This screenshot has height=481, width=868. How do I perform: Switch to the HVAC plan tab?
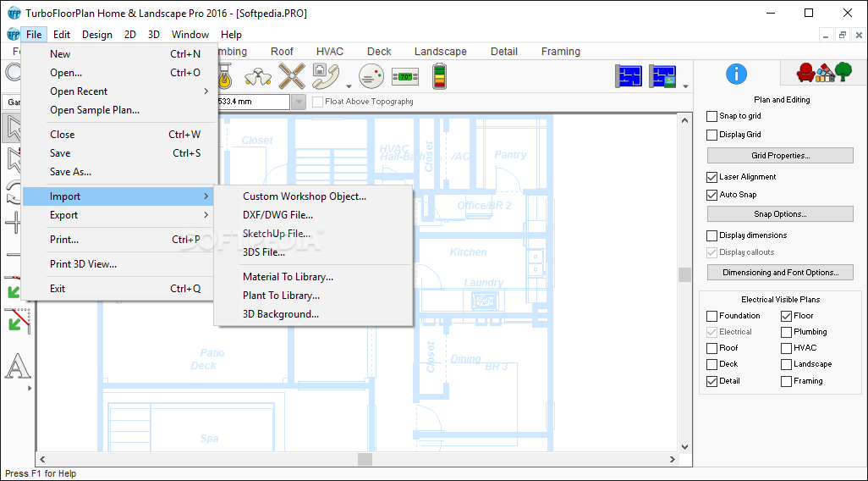coord(330,52)
